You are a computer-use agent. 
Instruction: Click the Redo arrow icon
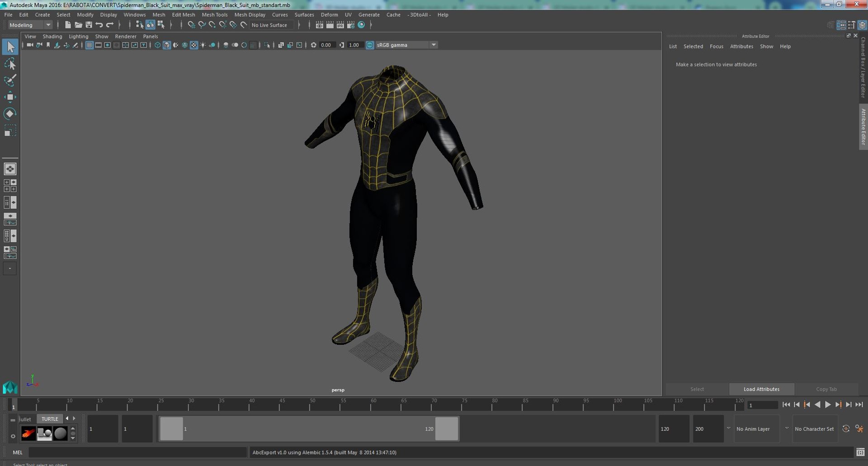[x=109, y=25]
